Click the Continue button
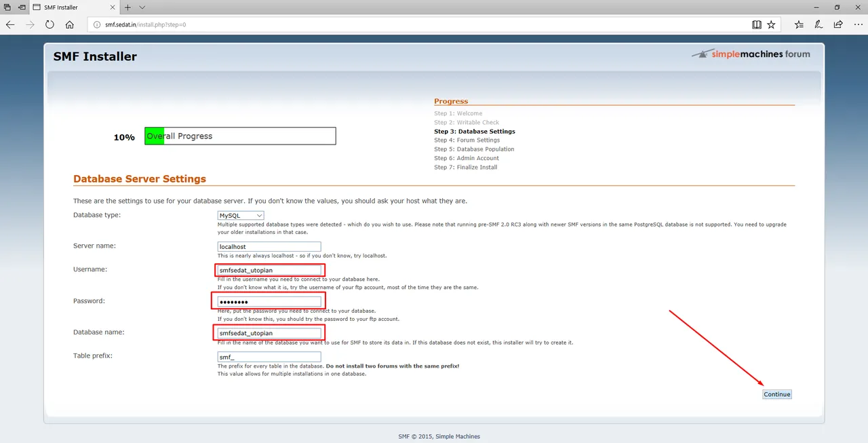 pos(777,394)
